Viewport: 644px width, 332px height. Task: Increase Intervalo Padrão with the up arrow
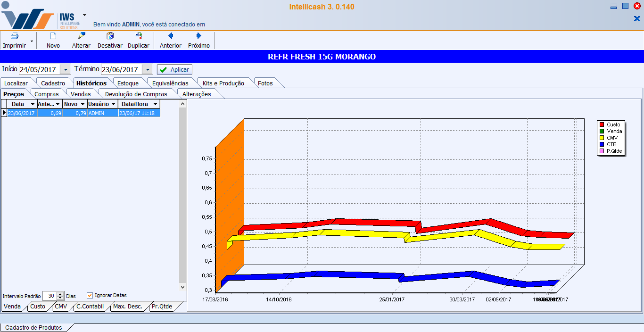(x=60, y=294)
